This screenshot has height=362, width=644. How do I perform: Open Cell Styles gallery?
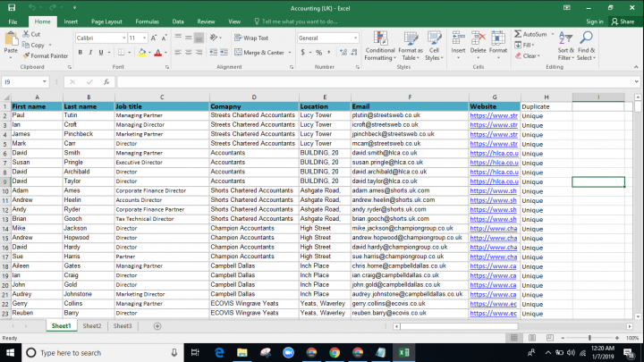[x=434, y=46]
